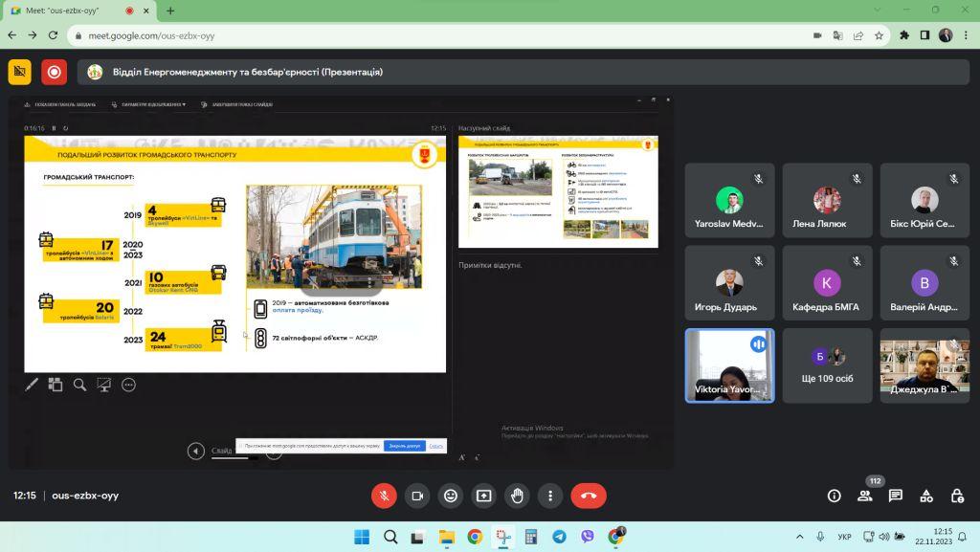Open zoom magnifier tool under slide
The image size is (980, 552).
click(x=80, y=385)
